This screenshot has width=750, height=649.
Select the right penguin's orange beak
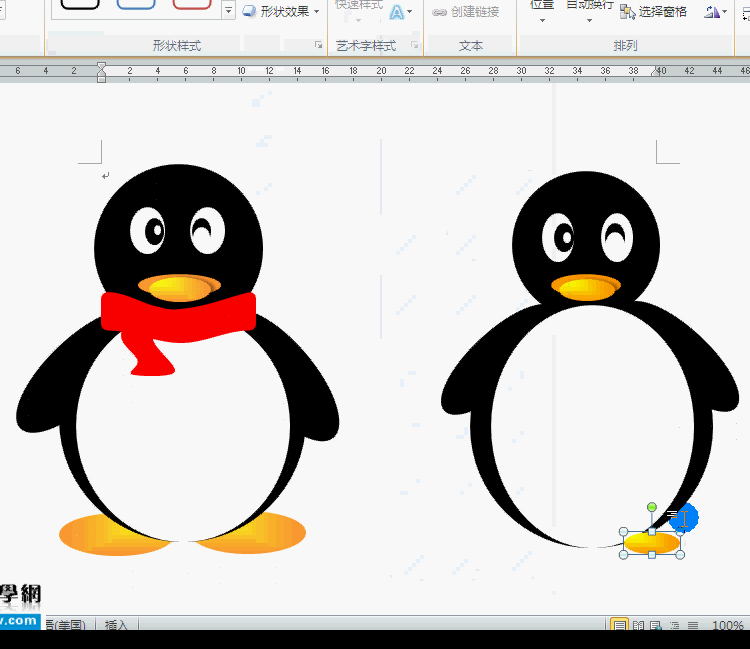click(586, 287)
